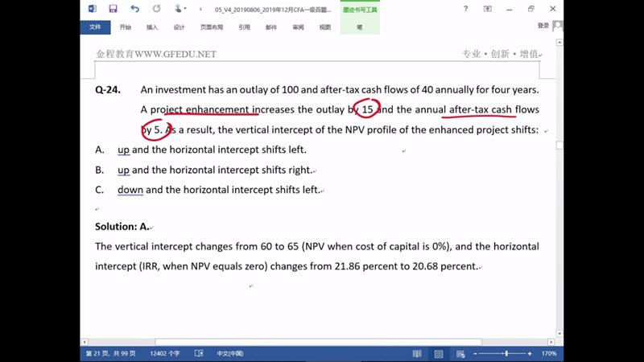Viewport: 644px width, 362px height.
Task: Click the vertical scrollbar up arrow
Action: (559, 43)
